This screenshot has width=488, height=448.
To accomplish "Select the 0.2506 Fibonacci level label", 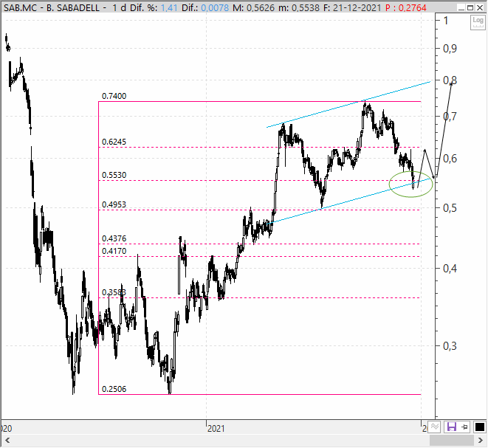I will point(114,389).
